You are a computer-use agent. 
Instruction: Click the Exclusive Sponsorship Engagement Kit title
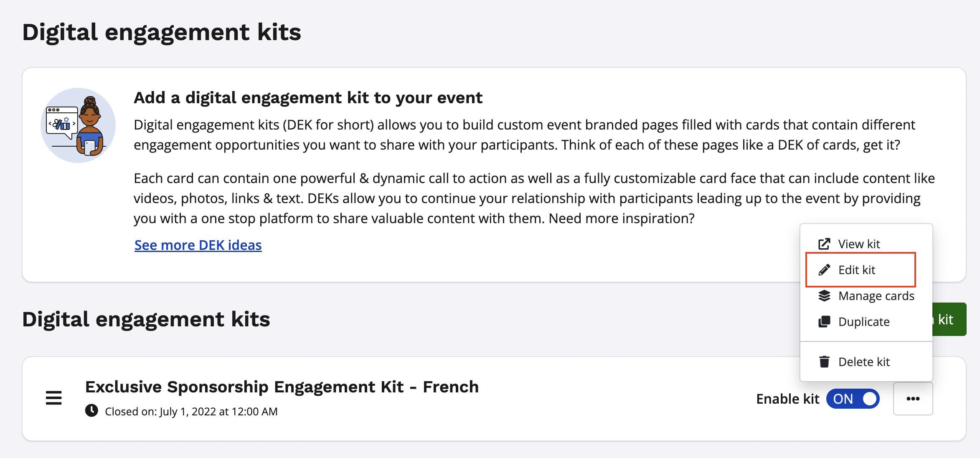[x=282, y=387]
